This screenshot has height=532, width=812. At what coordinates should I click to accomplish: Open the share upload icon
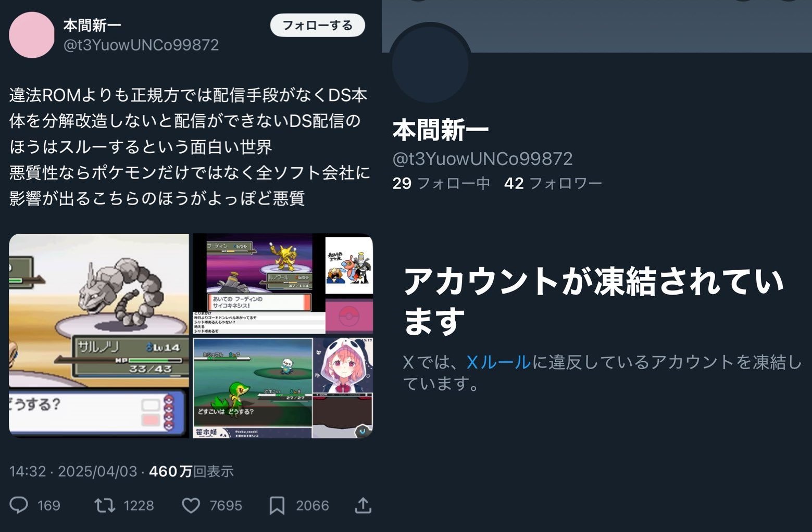point(363,505)
